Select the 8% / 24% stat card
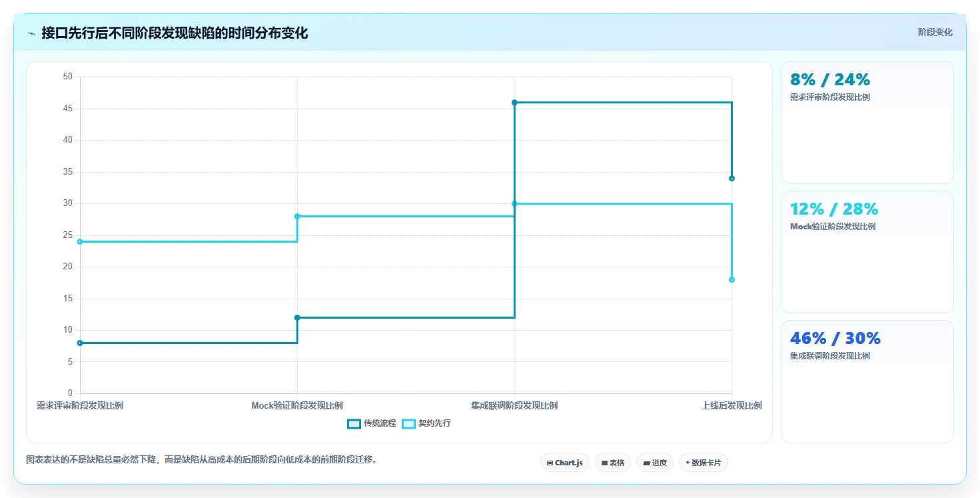This screenshot has height=498, width=980. 867,123
